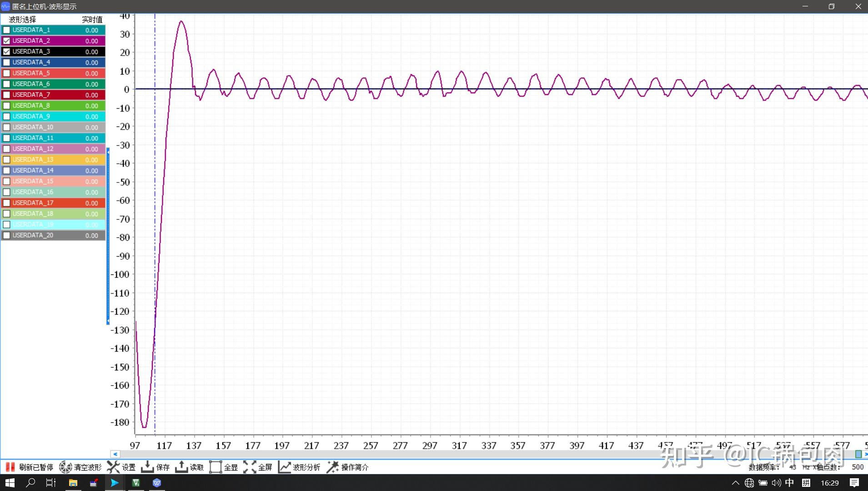Click the 拼 IME mode icon
This screenshot has height=491, width=868.
coord(806,483)
